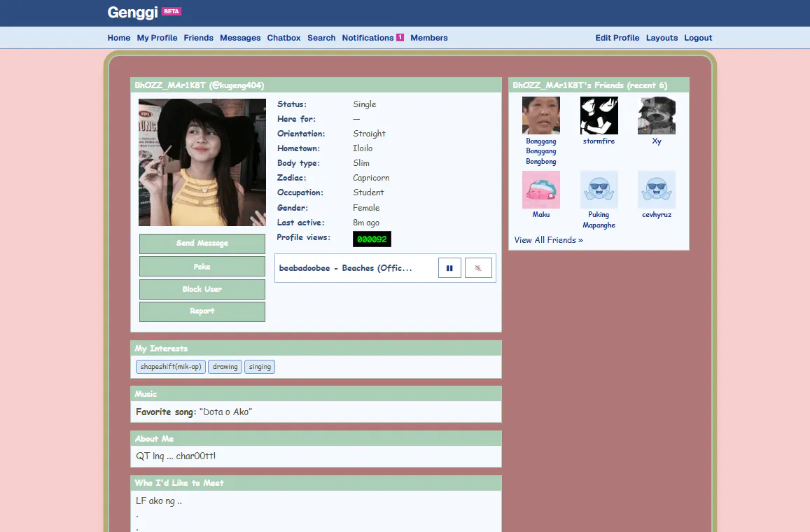Open Edit Profile link

coord(617,38)
